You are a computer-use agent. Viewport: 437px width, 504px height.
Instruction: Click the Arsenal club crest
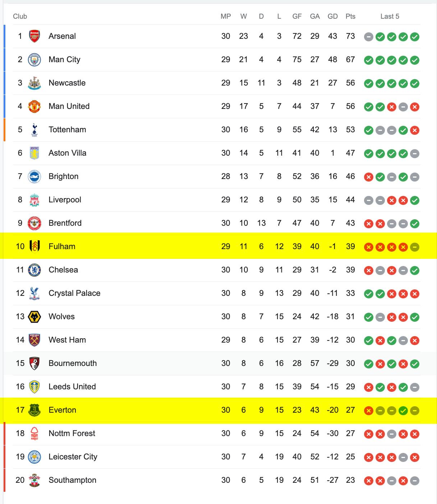click(34, 36)
